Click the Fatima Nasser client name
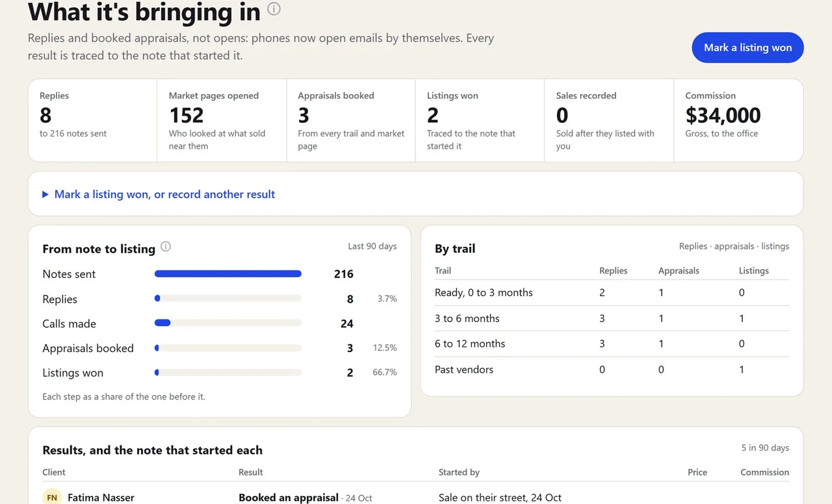The height and width of the screenshot is (504, 832). pyautogui.click(x=101, y=498)
